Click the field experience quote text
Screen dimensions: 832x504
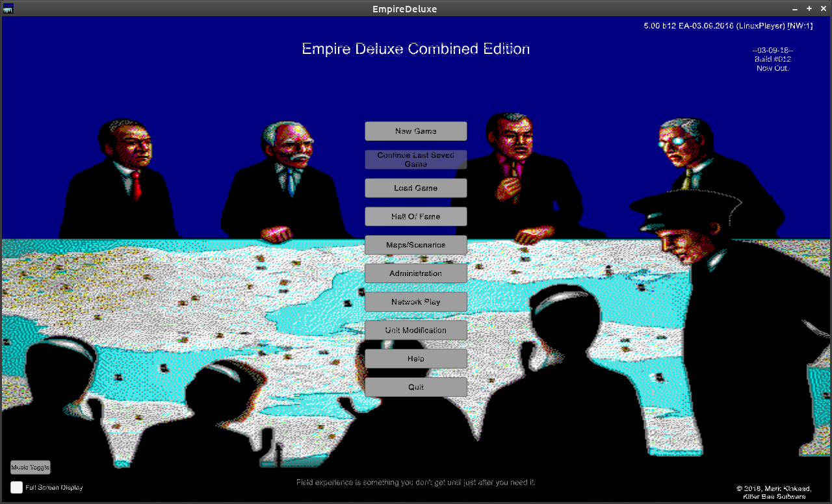[x=416, y=483]
